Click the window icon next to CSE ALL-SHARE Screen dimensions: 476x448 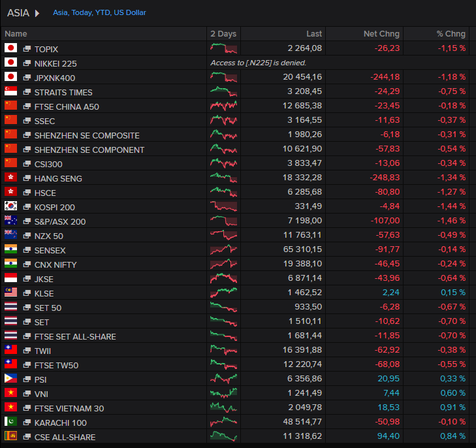(27, 436)
